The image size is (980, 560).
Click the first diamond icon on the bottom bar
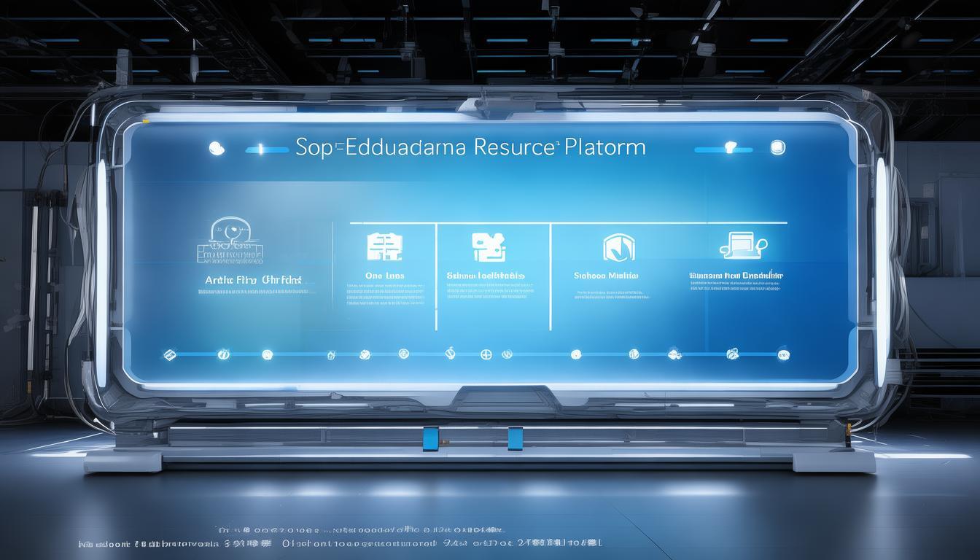169,354
